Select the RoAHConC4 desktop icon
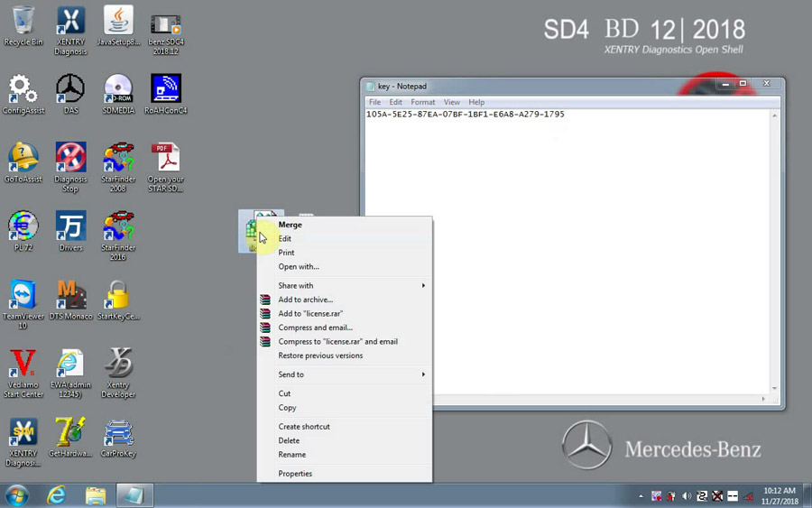 coord(166,94)
